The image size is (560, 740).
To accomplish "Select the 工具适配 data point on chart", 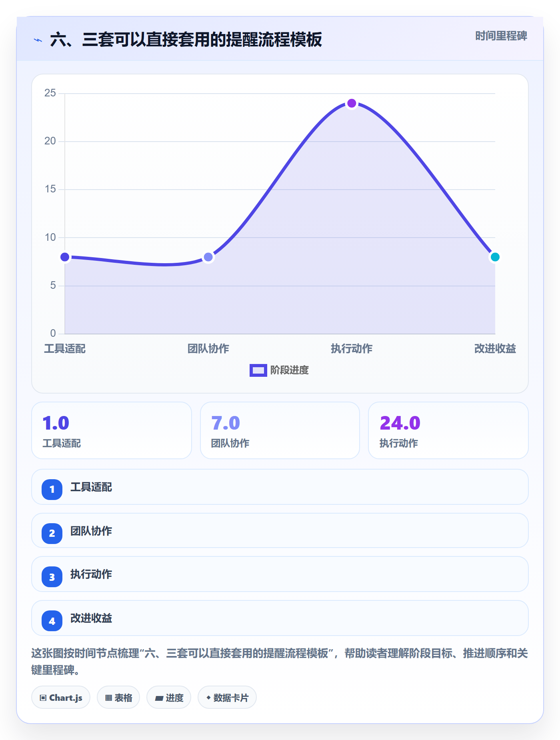I will [x=65, y=257].
